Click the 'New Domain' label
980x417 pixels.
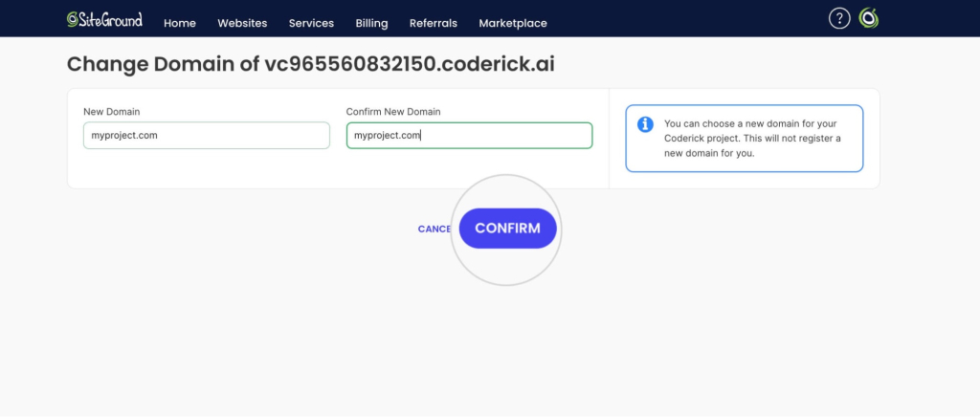click(x=112, y=112)
